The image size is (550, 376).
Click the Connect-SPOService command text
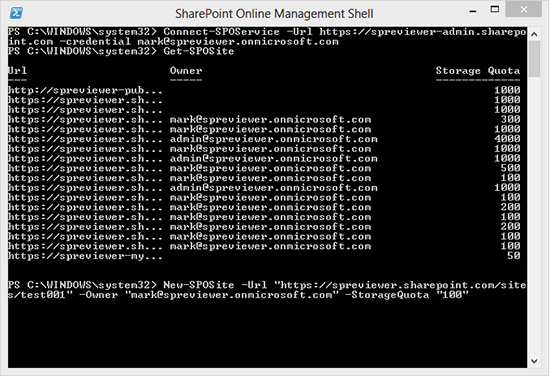tap(221, 32)
